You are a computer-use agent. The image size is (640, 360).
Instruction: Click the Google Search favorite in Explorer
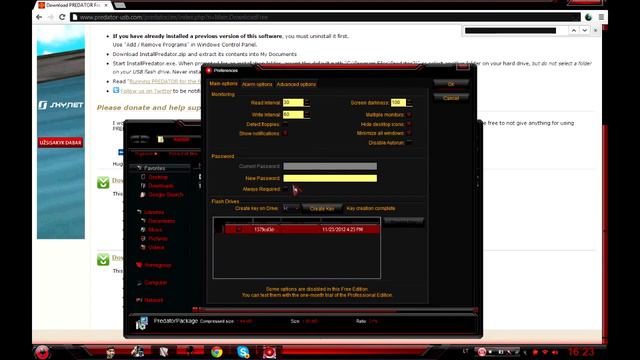[x=165, y=195]
